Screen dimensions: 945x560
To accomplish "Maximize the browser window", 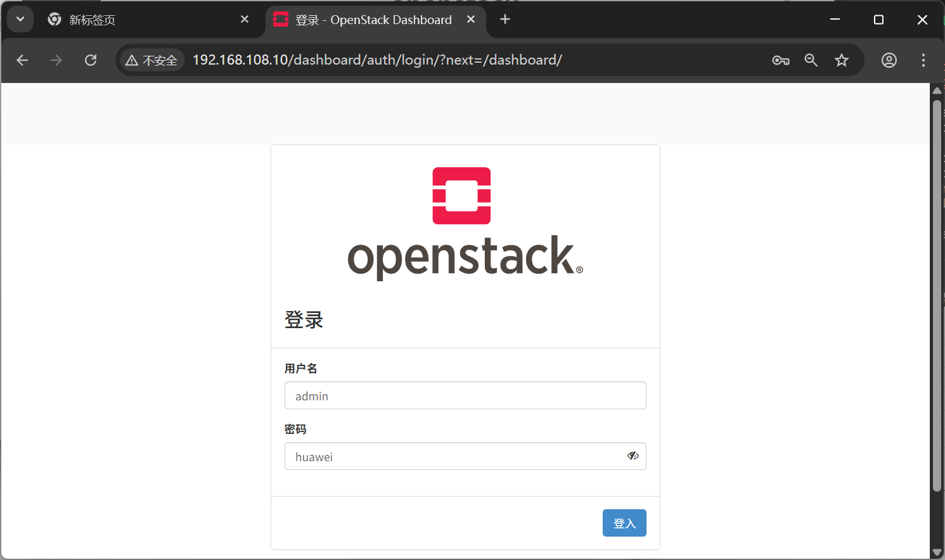I will 878,20.
